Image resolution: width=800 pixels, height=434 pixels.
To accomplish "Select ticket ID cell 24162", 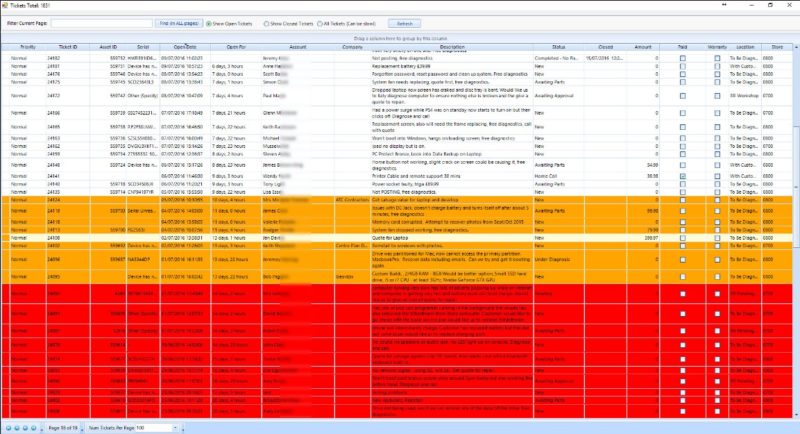I will [68, 146].
